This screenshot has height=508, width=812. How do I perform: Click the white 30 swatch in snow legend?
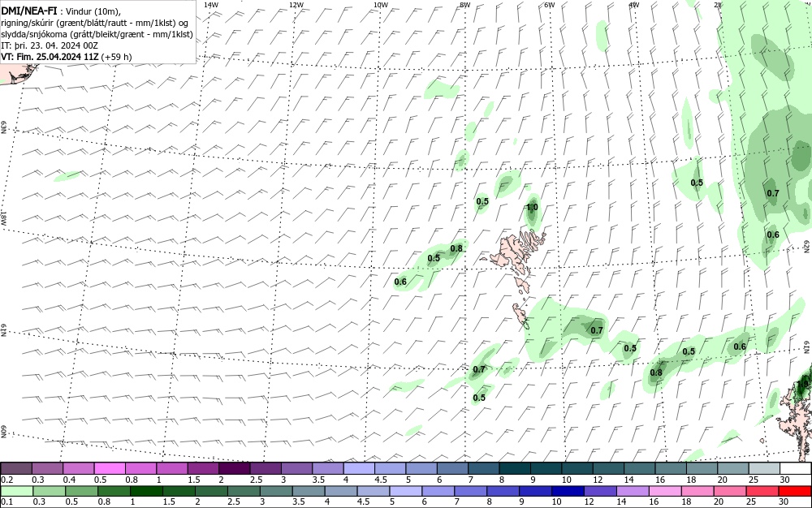(796, 468)
